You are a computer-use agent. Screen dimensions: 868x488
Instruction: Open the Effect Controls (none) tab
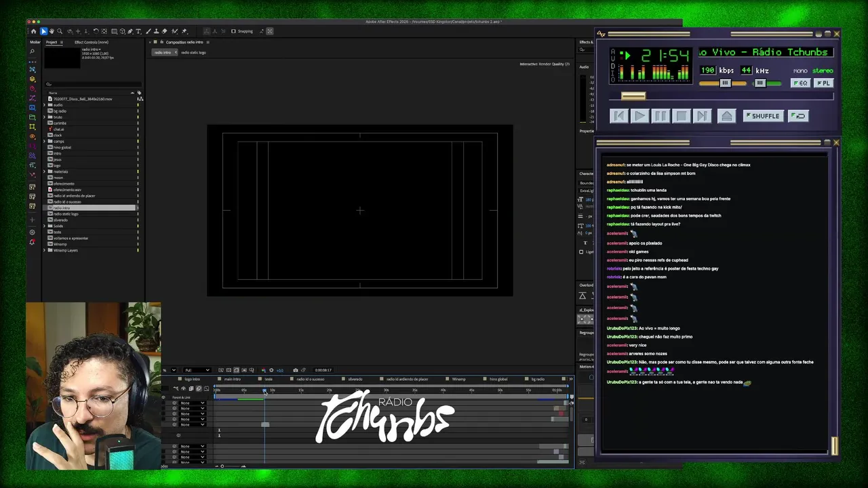(91, 42)
